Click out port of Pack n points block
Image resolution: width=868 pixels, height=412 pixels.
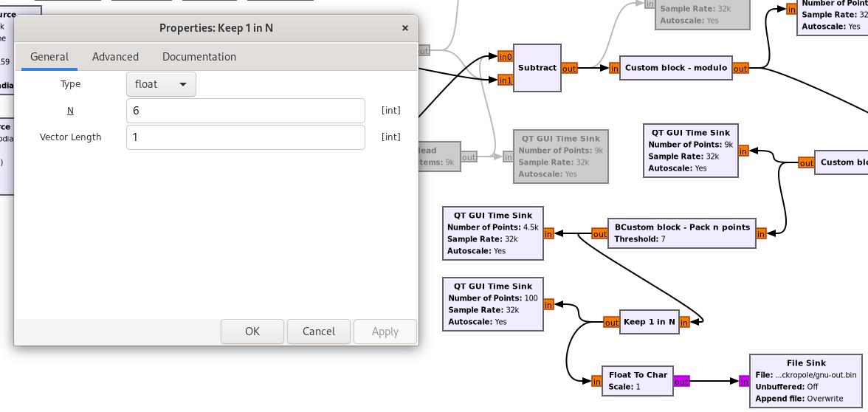[600, 233]
